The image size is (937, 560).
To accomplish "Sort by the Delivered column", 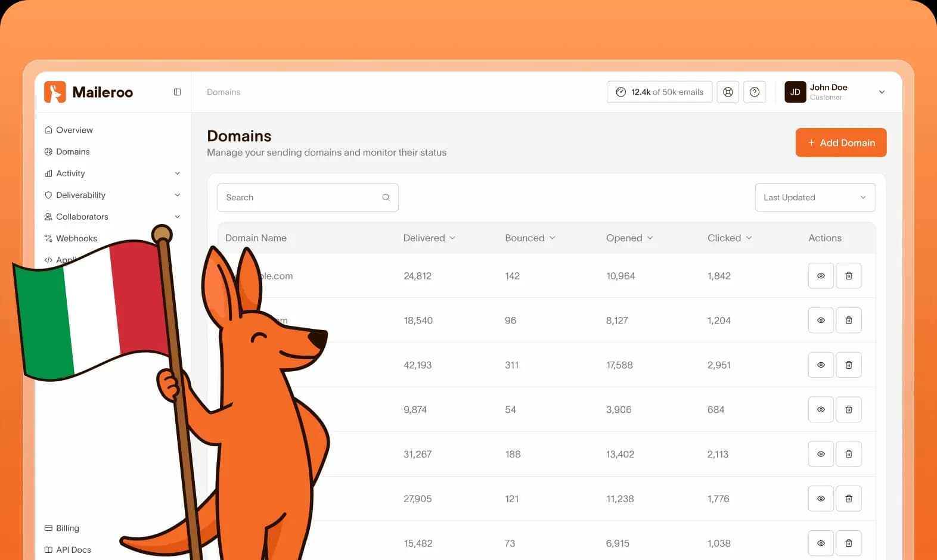I will point(429,238).
